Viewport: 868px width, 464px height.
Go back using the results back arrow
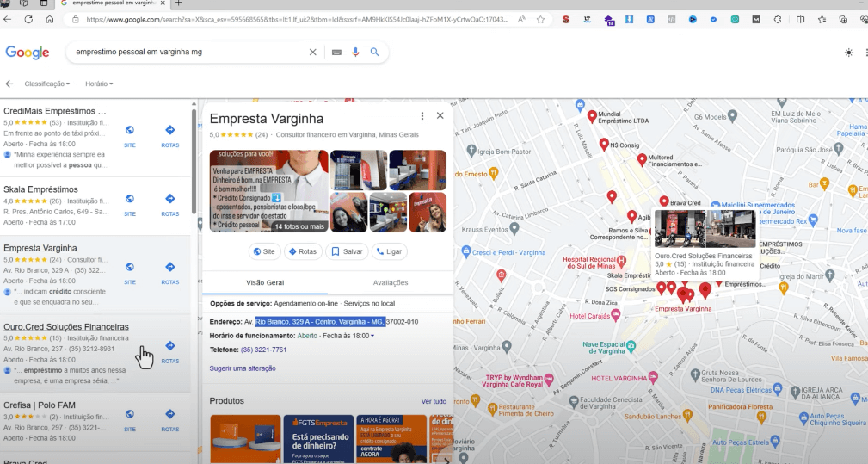click(9, 84)
